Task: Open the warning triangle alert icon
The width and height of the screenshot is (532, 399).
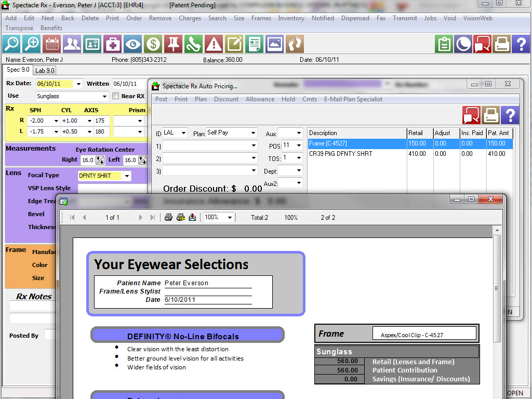Action: click(214, 44)
